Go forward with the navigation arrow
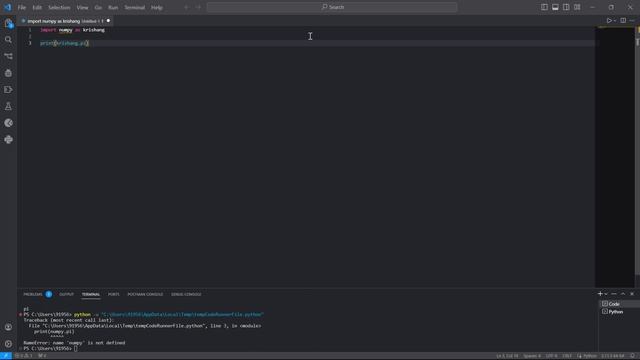Image resolution: width=640 pixels, height=360 pixels. (198, 7)
